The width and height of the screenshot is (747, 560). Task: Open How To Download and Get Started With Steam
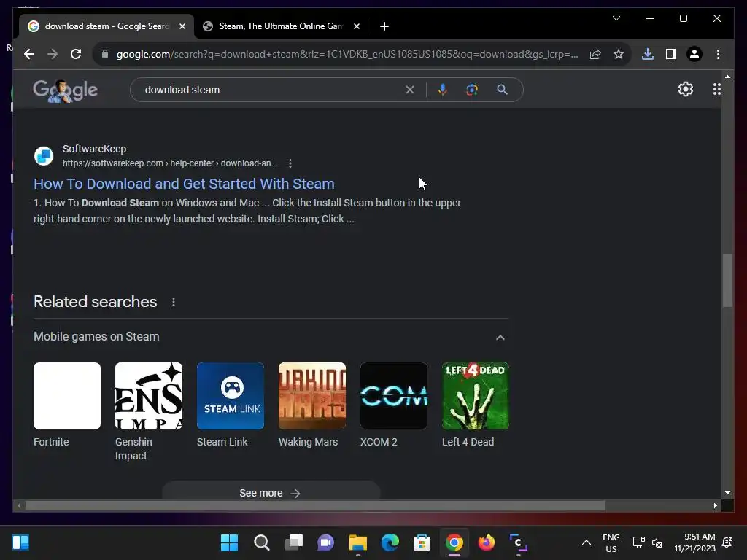(184, 184)
